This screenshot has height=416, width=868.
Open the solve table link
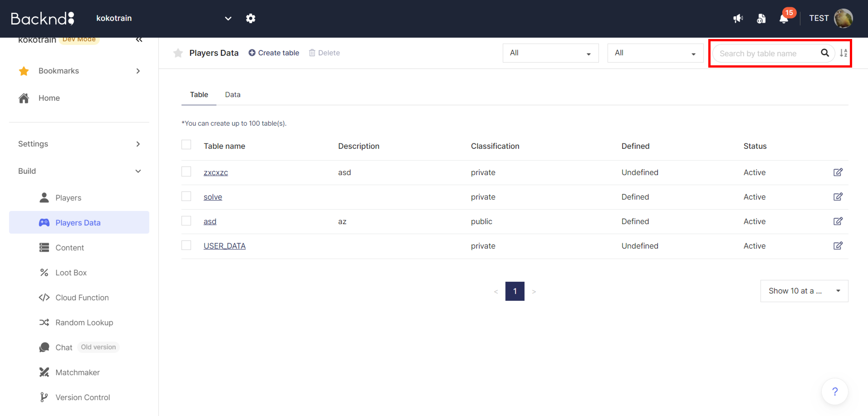[x=213, y=197]
